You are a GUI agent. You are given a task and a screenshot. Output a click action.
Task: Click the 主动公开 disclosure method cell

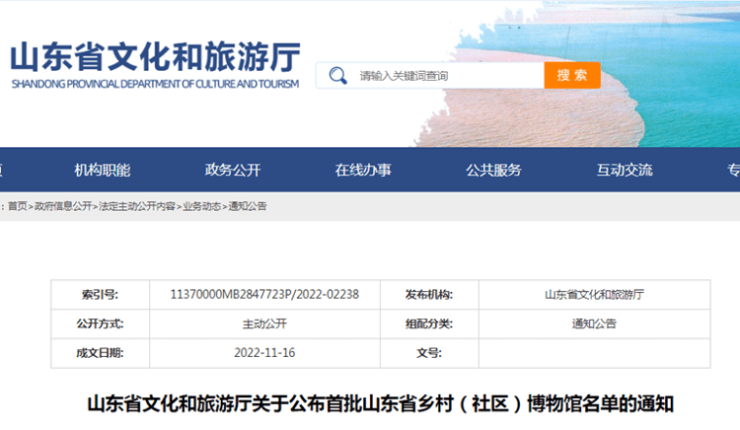click(265, 324)
